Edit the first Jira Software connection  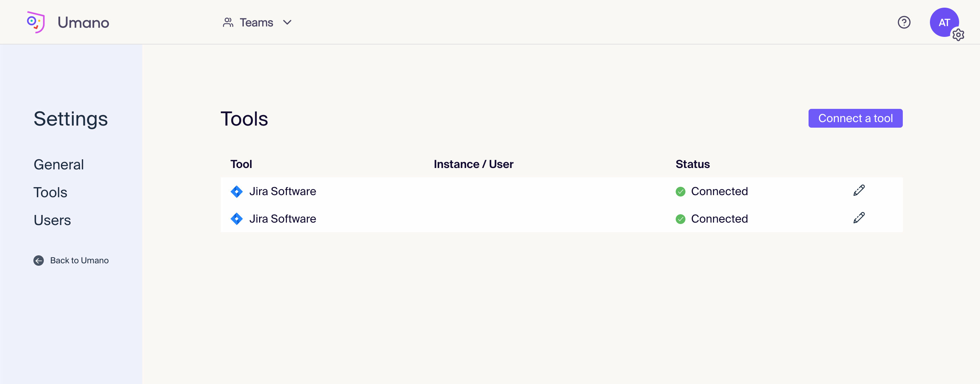tap(859, 190)
